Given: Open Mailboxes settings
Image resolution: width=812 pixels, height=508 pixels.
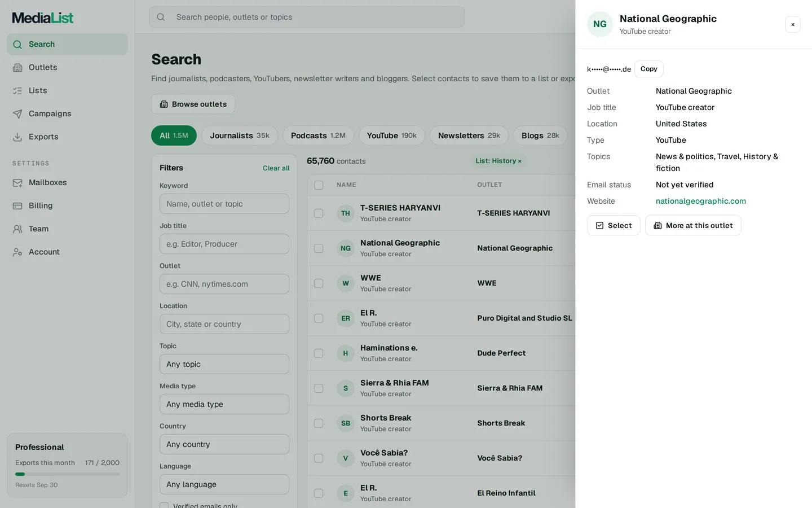Looking at the screenshot, I should 67,182.
